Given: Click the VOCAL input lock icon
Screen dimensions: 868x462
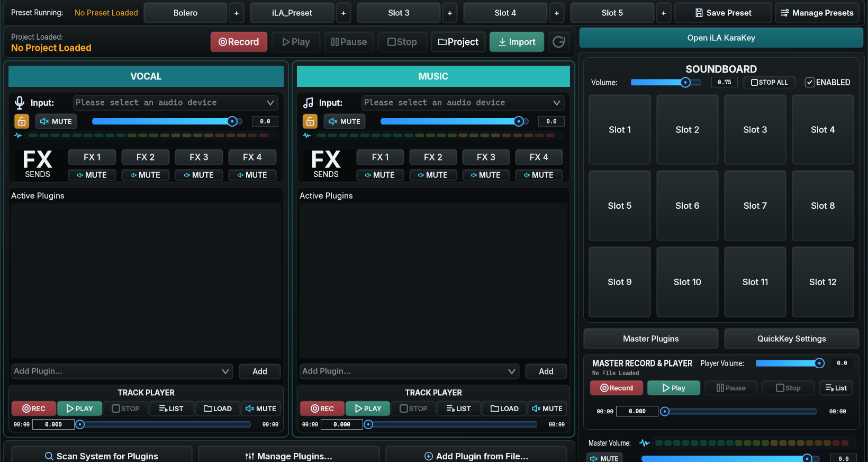Looking at the screenshot, I should coord(22,121).
